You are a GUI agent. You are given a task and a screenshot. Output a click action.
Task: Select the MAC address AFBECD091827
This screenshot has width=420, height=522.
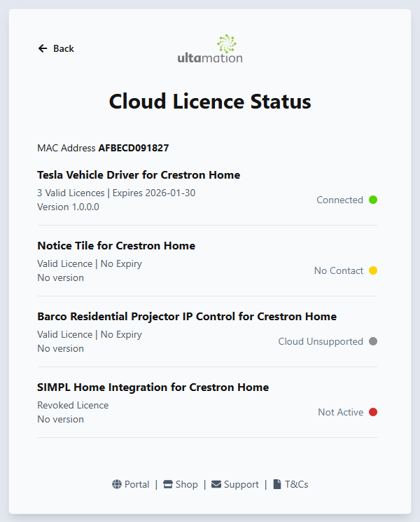pos(134,148)
